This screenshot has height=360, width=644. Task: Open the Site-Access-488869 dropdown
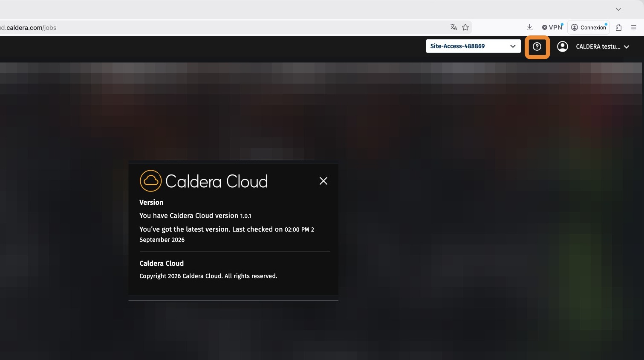point(473,46)
